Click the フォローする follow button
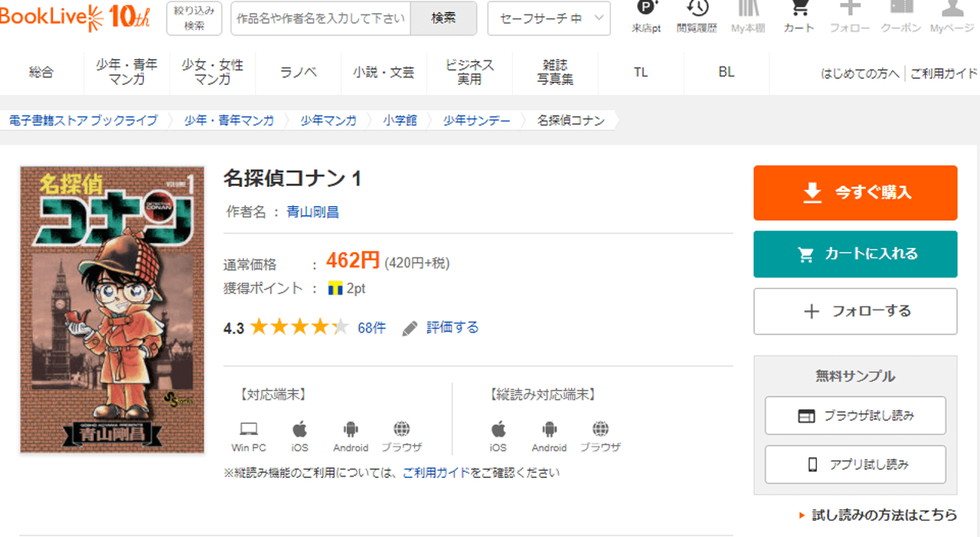Screen dimensions: 980x537 [x=855, y=311]
